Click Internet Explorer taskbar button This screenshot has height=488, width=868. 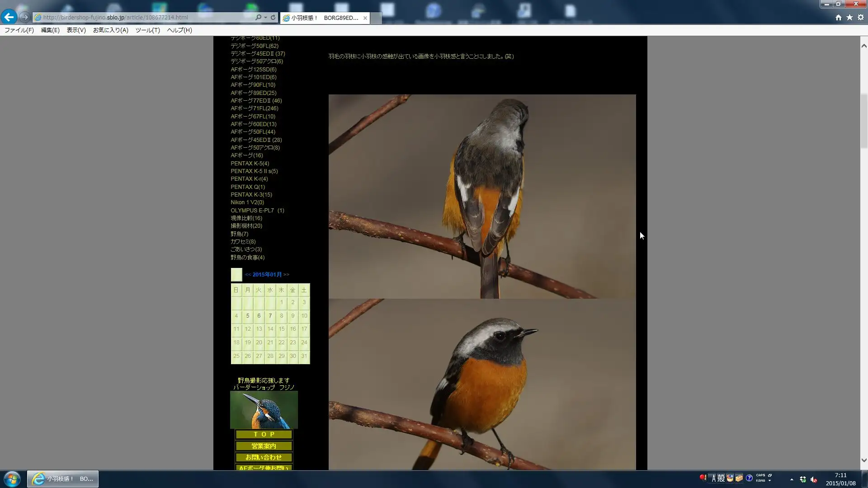point(63,479)
